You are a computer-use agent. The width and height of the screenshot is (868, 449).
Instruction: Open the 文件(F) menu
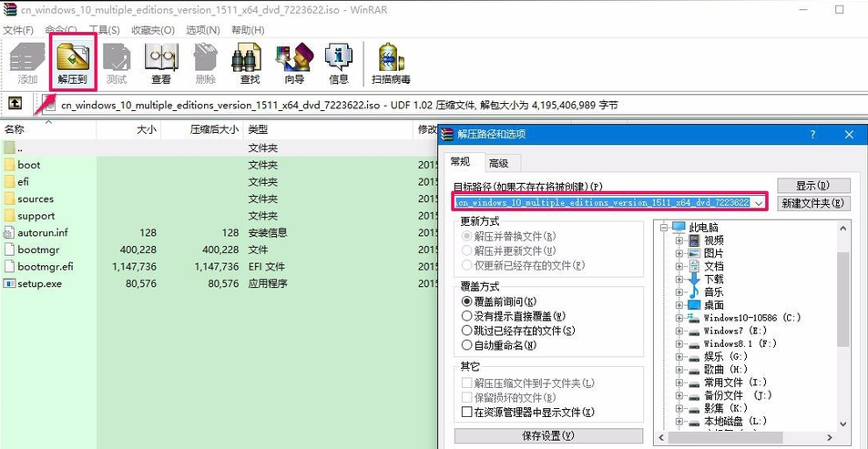(x=18, y=30)
